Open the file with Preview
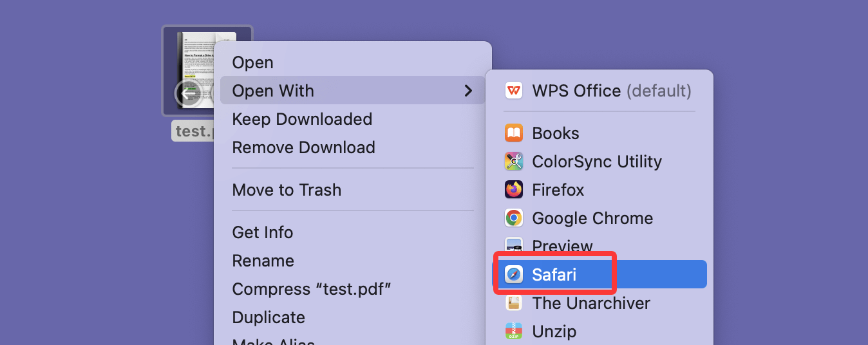Viewport: 868px width, 345px height. tap(599, 246)
